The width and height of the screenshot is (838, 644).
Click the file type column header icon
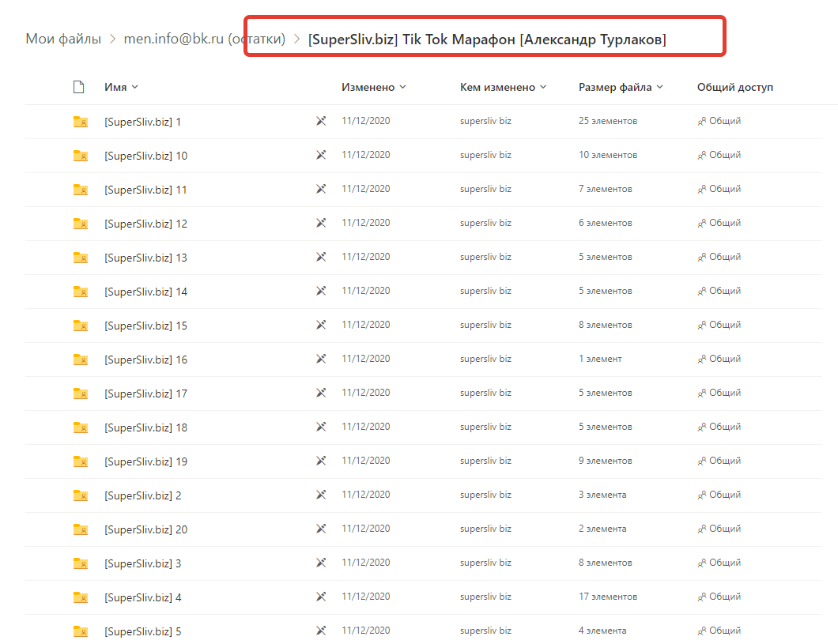[x=78, y=87]
